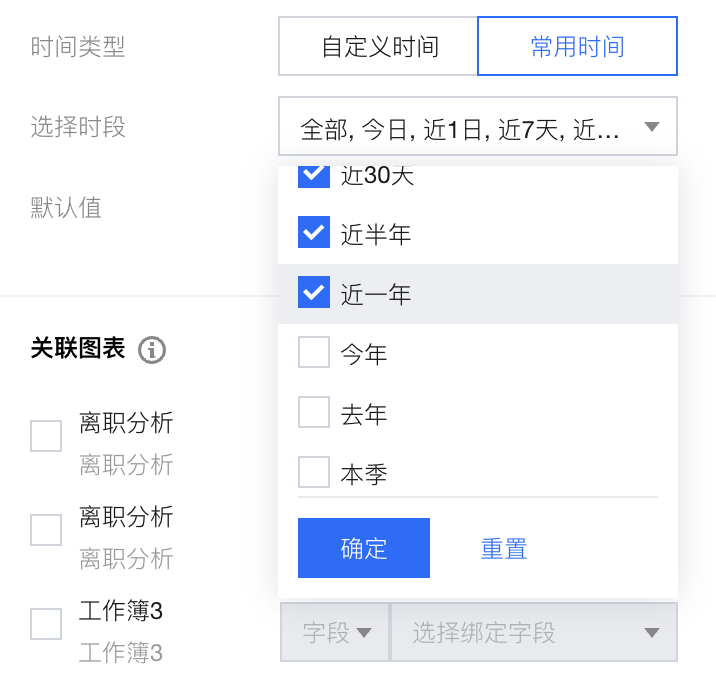Open the 字段 type dropdown
The width and height of the screenshot is (716, 674).
pos(336,632)
